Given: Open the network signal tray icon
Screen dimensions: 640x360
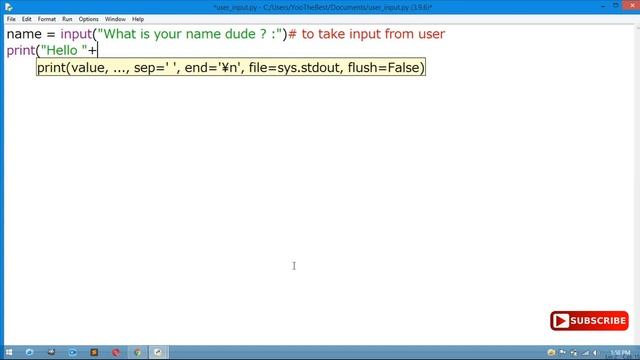Looking at the screenshot, I should [x=585, y=353].
